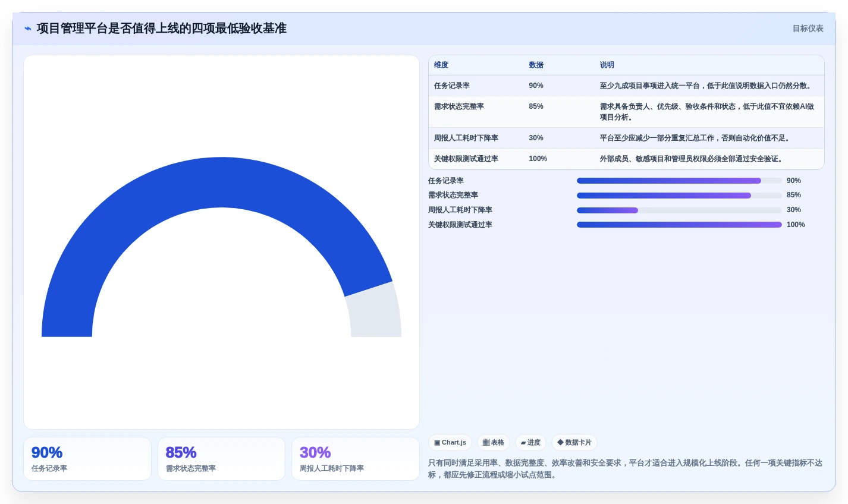Click the summary paragraph starting 只有同时满足采用率
This screenshot has width=848, height=504.
(x=626, y=468)
